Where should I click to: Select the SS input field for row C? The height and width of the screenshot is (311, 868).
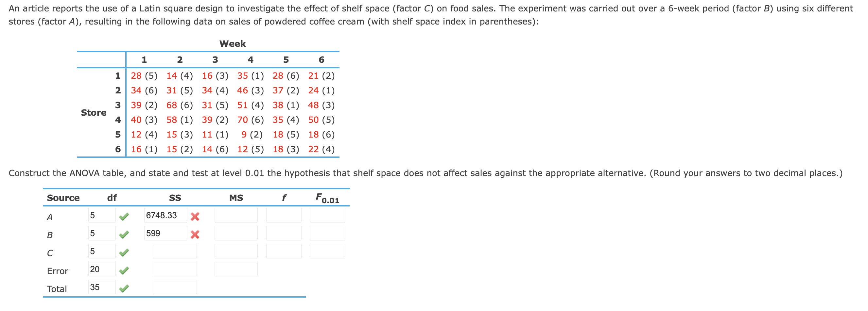coord(175,251)
